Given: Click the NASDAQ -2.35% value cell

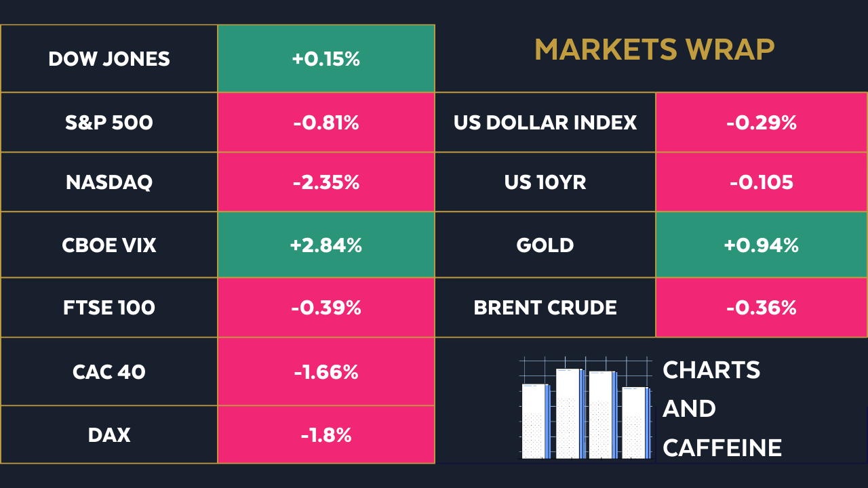Looking at the screenshot, I should point(325,182).
